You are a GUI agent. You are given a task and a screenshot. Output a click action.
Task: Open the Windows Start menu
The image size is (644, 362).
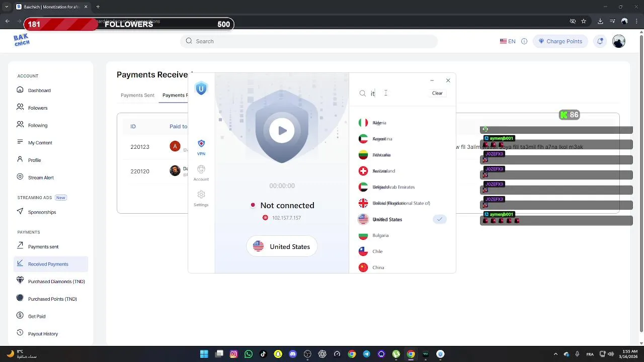[x=204, y=354]
